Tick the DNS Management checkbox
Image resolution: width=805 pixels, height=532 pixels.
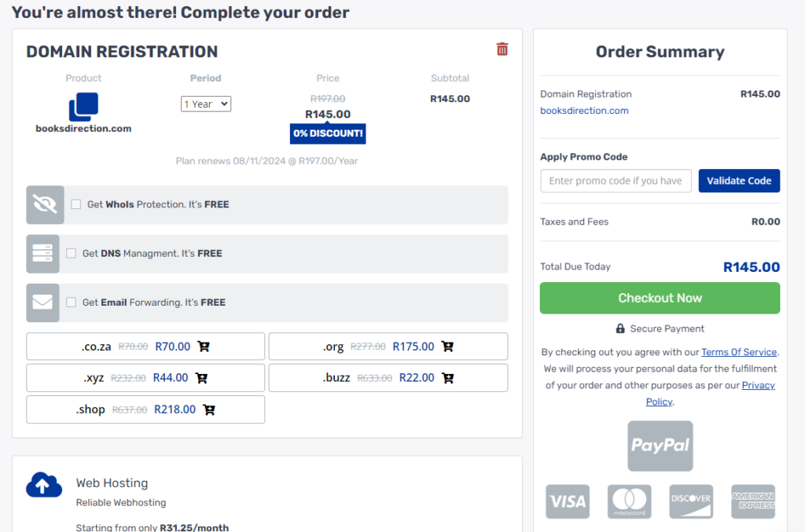(72, 253)
